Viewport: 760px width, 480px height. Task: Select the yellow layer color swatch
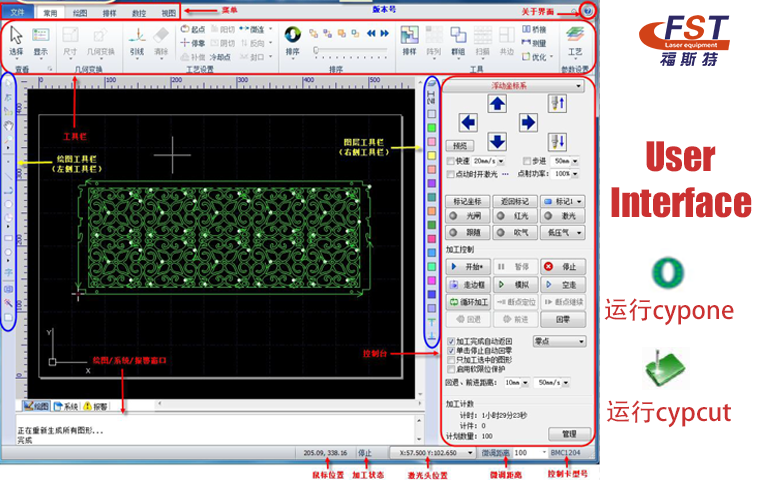431,141
